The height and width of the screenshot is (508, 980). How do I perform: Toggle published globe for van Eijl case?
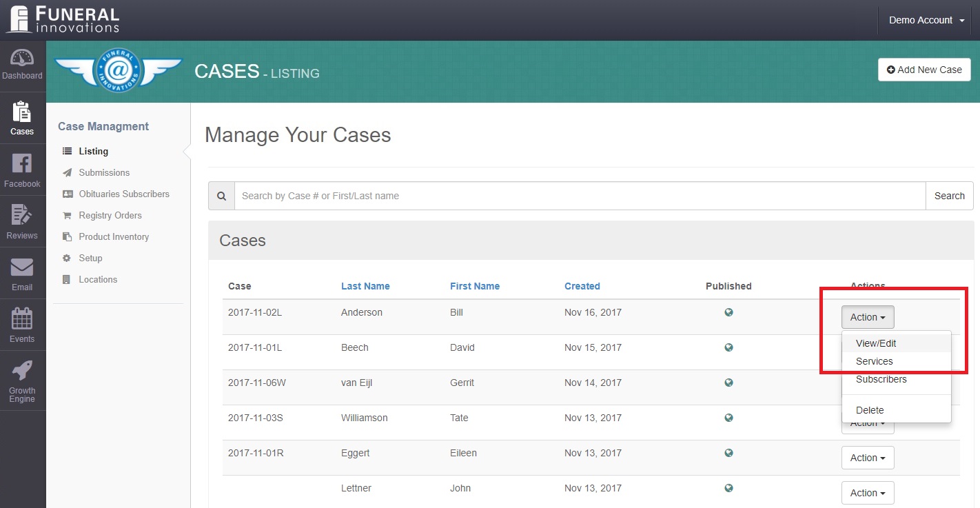[728, 383]
